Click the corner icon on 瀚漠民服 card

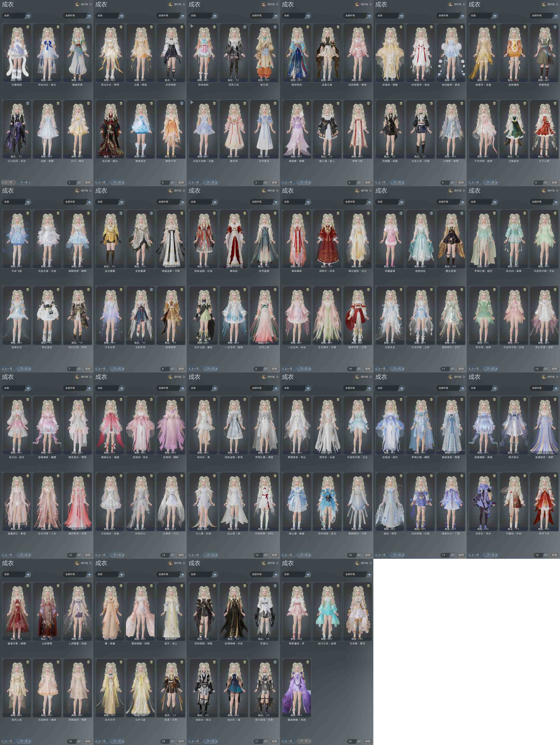(89, 27)
